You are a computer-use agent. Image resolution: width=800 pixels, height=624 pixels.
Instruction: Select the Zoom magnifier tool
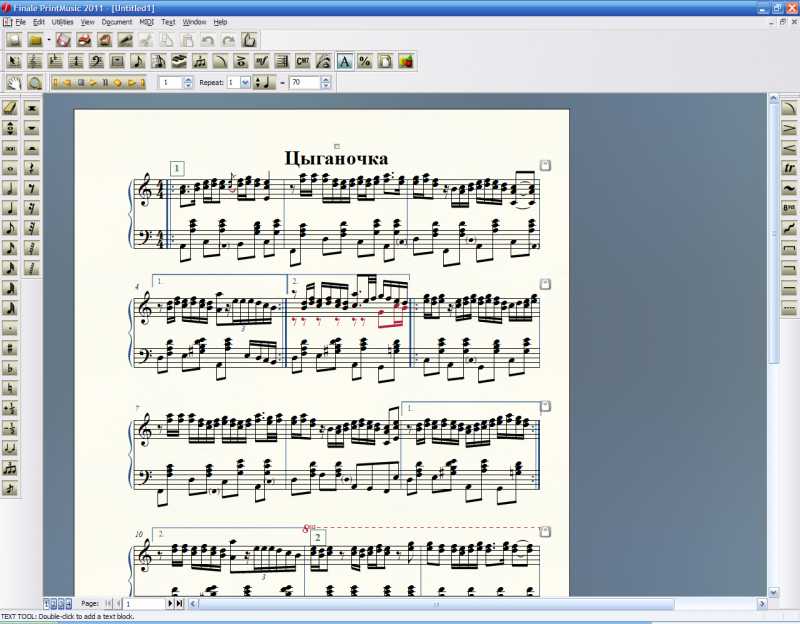point(34,82)
